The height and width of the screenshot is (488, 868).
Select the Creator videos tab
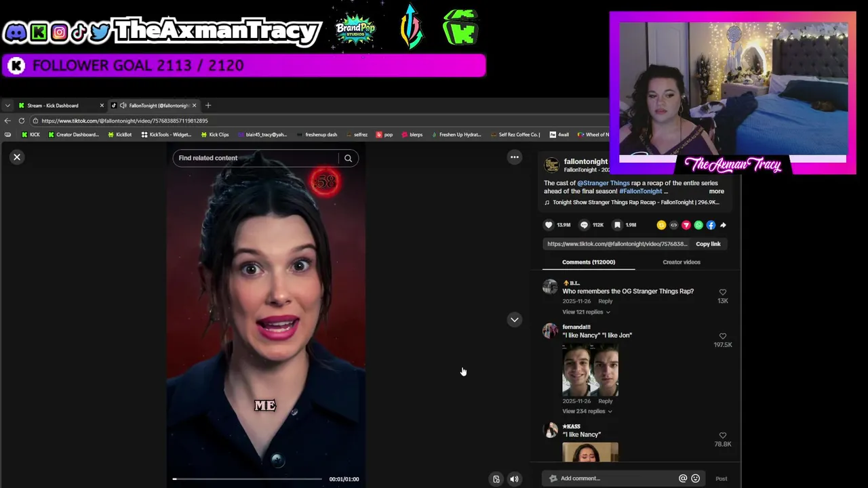click(x=682, y=262)
